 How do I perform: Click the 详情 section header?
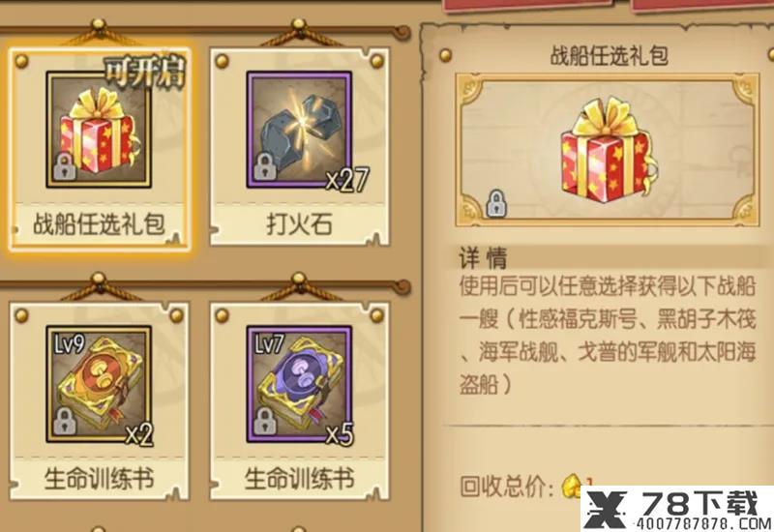[x=483, y=257]
